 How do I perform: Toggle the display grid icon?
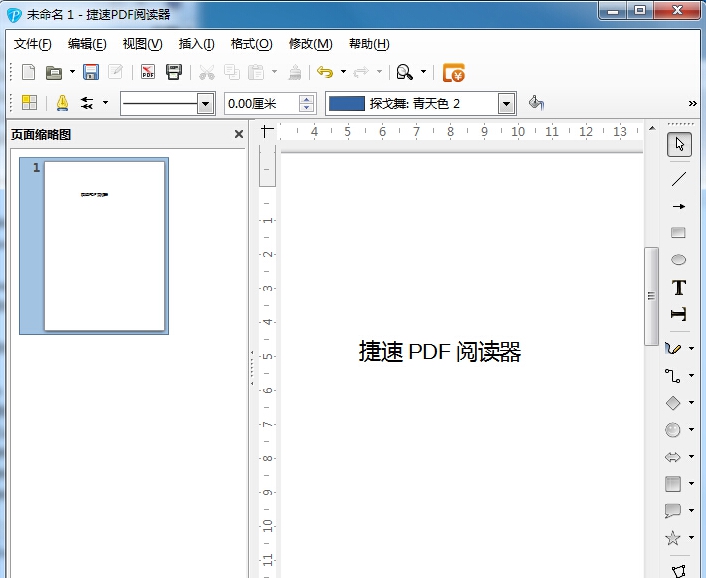coord(29,103)
